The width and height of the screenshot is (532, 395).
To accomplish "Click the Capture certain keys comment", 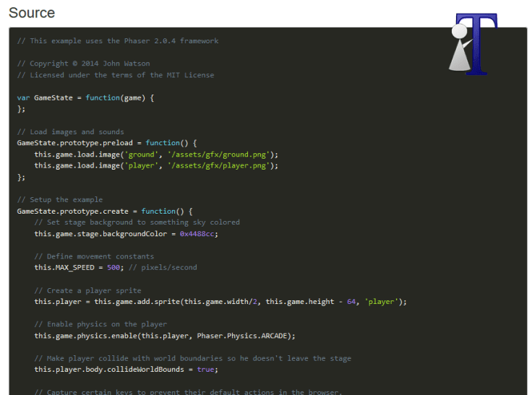I will (188, 392).
